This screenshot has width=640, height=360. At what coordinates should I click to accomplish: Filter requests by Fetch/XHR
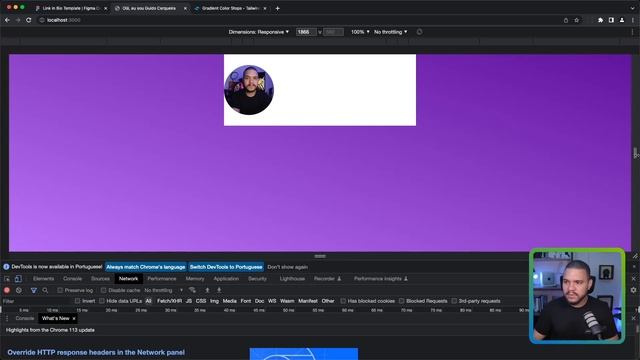point(169,301)
